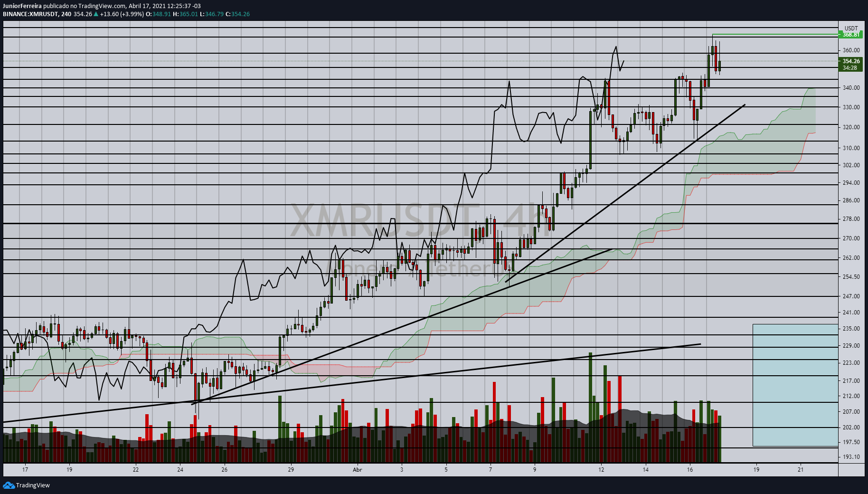Click the 14 date label on time axis
The height and width of the screenshot is (494, 868).
(646, 470)
